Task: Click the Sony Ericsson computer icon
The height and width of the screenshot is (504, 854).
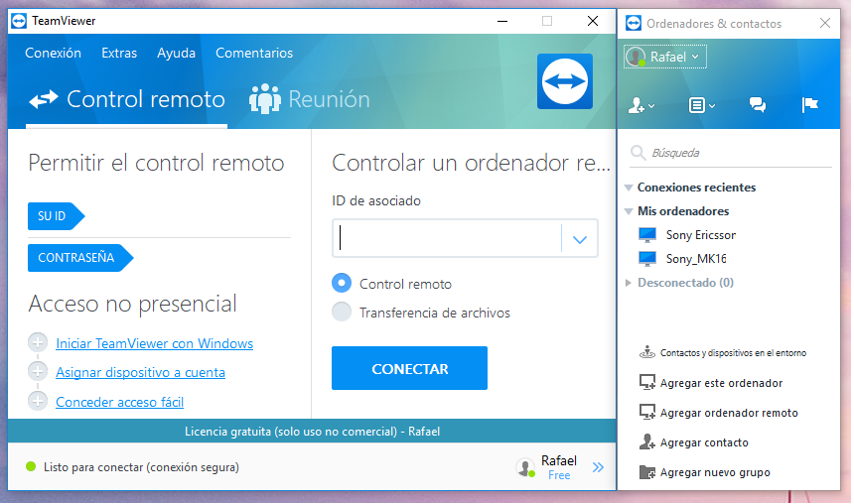Action: pyautogui.click(x=647, y=235)
